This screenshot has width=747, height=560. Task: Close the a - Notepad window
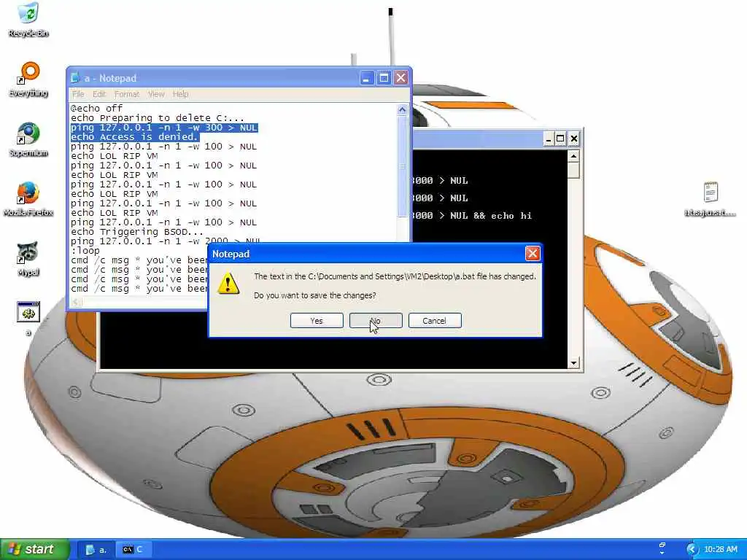tap(401, 77)
